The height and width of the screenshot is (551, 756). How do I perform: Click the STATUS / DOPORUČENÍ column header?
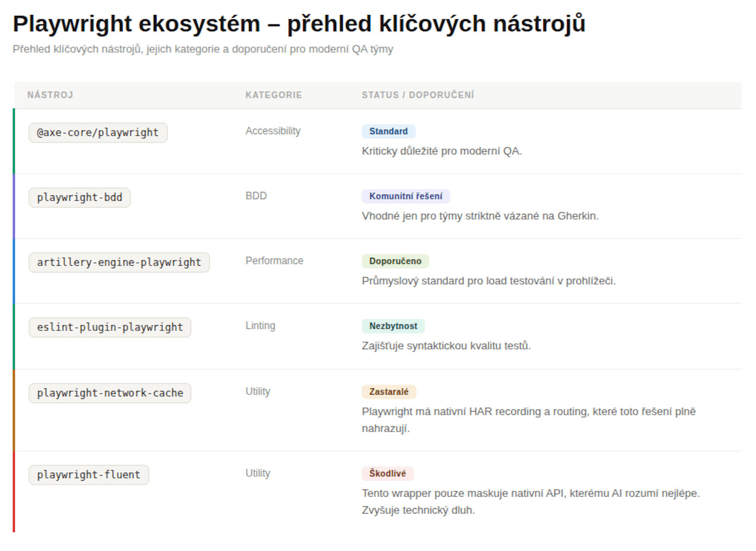coord(418,95)
